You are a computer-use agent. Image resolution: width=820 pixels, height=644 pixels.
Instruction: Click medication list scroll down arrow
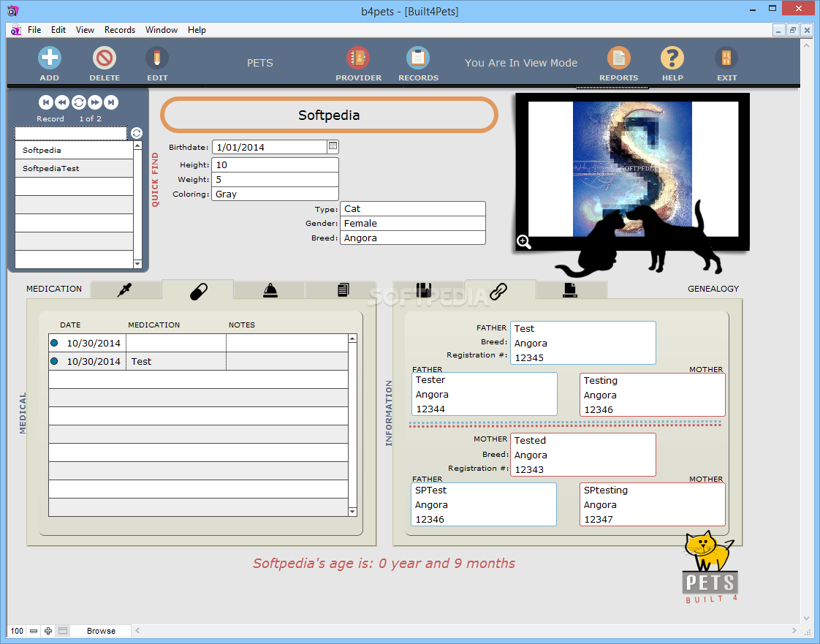[352, 512]
